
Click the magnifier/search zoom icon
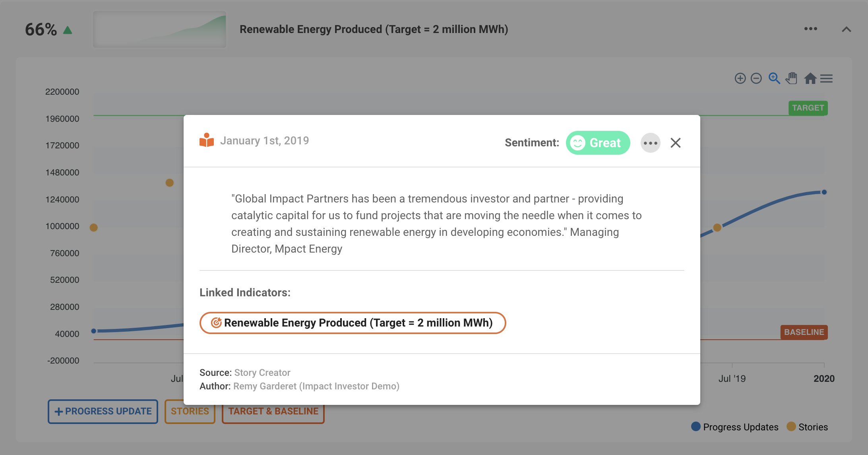tap(775, 78)
